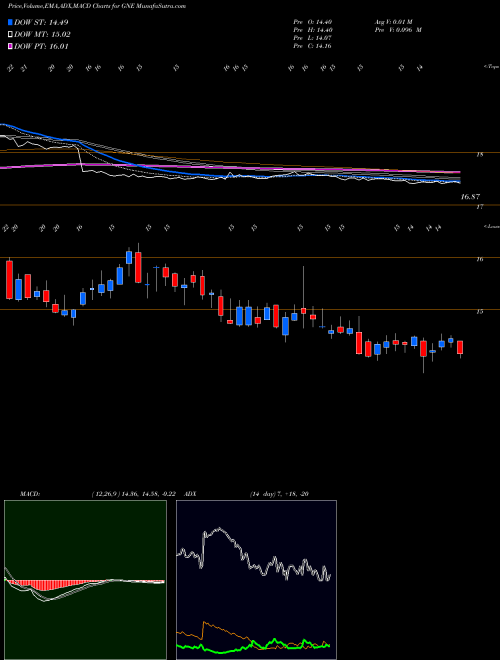Viewport: 500px width, 660px height.
Task: Click the chart title mentioning GNE
Action: coord(97,6)
